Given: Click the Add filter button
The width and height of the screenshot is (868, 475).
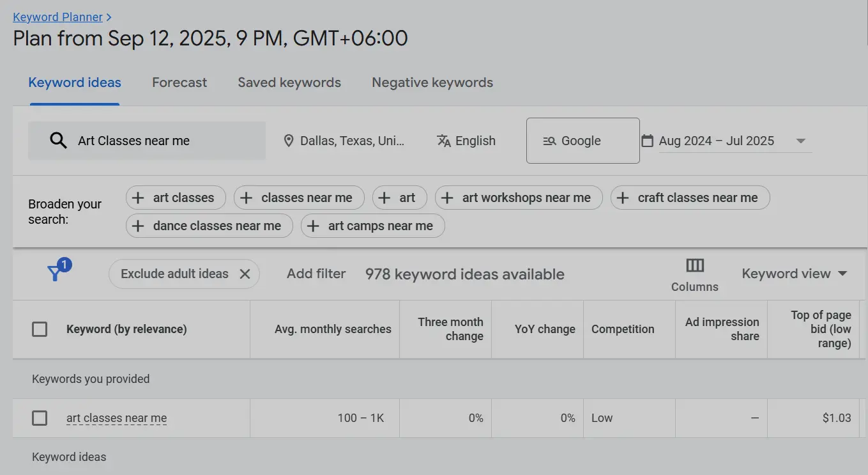Looking at the screenshot, I should 316,274.
